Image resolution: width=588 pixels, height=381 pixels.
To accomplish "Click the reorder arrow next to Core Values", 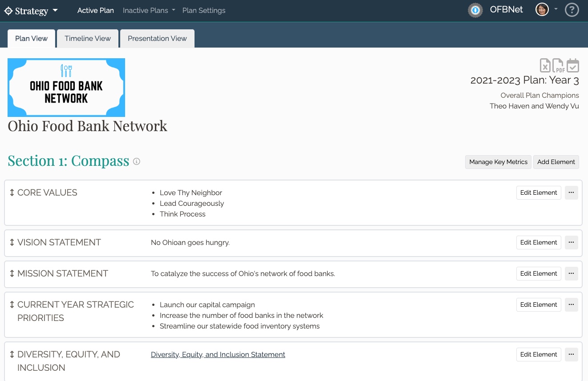I will tap(12, 193).
